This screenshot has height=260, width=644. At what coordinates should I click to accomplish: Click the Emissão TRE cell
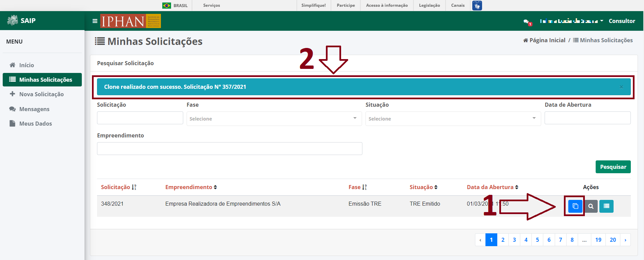365,204
